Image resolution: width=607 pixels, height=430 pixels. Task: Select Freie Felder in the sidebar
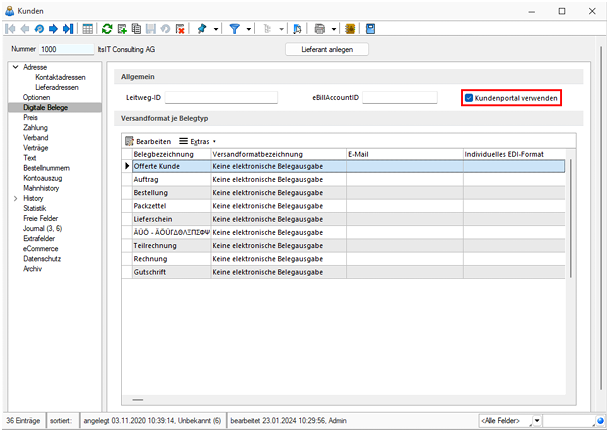tap(40, 218)
